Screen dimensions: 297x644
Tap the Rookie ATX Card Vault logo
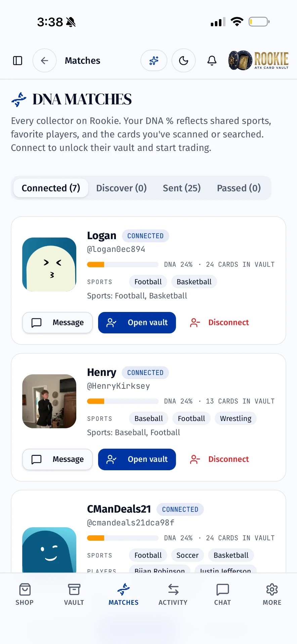point(258,60)
